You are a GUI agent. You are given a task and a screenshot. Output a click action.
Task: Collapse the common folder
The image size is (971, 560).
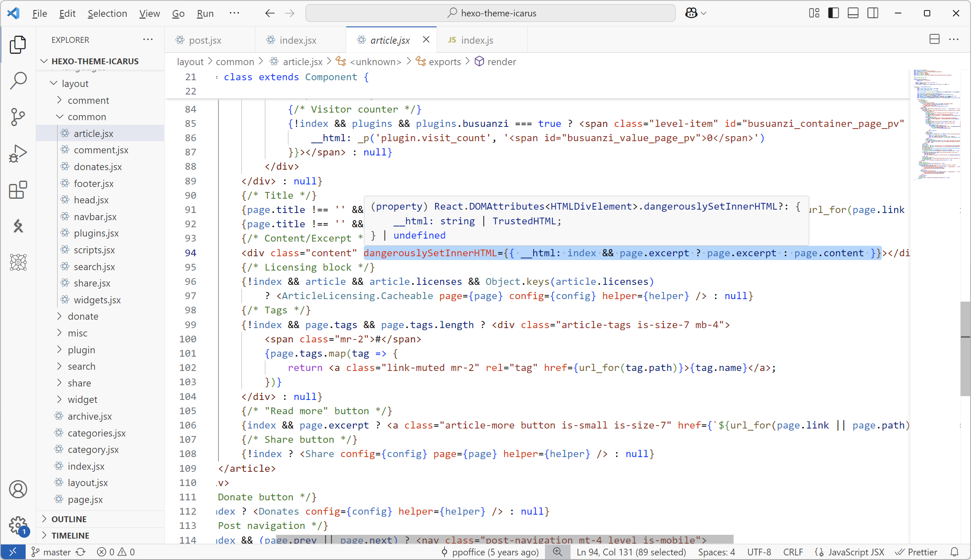[x=87, y=117]
